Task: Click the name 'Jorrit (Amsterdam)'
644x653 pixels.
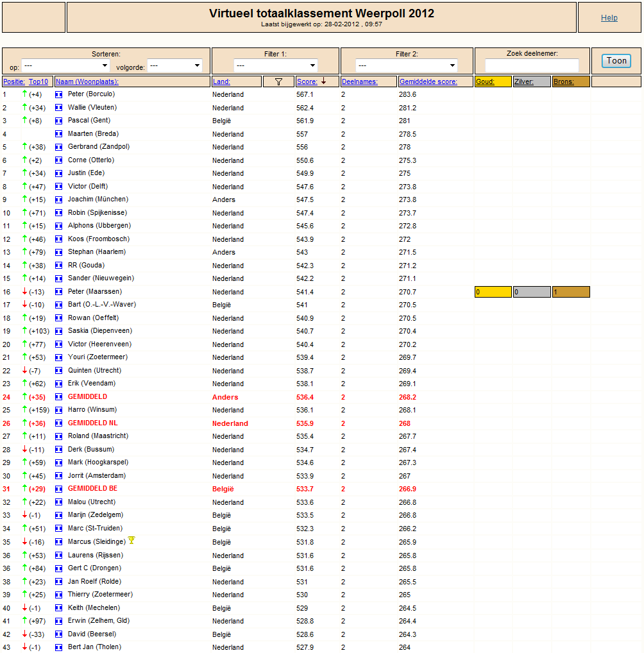Action: pos(97,475)
